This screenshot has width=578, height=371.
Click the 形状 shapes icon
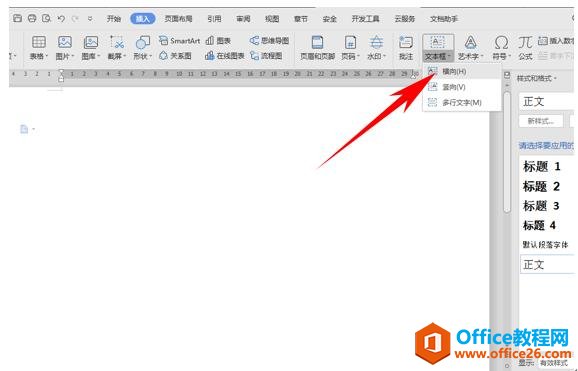point(143,42)
